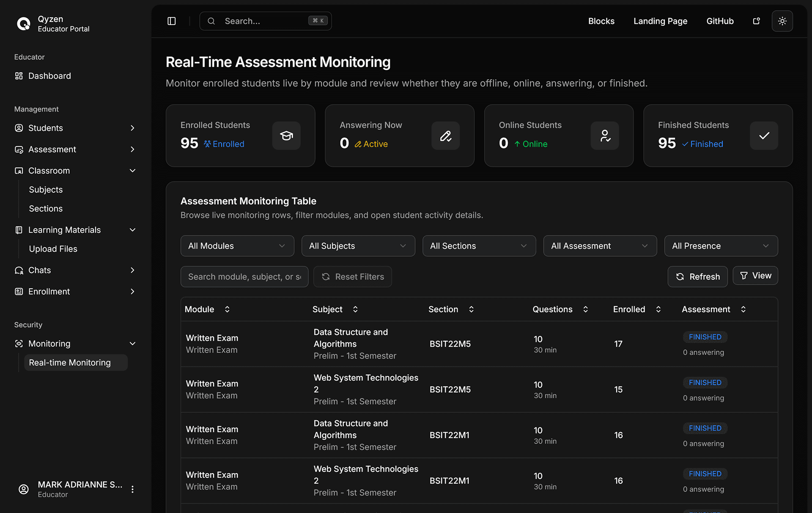812x513 pixels.
Task: Click the user-check icon on Online Students
Action: tap(605, 135)
